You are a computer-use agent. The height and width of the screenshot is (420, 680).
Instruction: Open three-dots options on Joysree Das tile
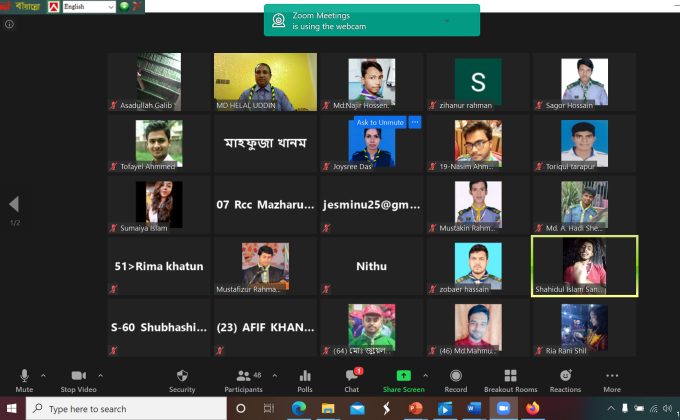(x=415, y=122)
